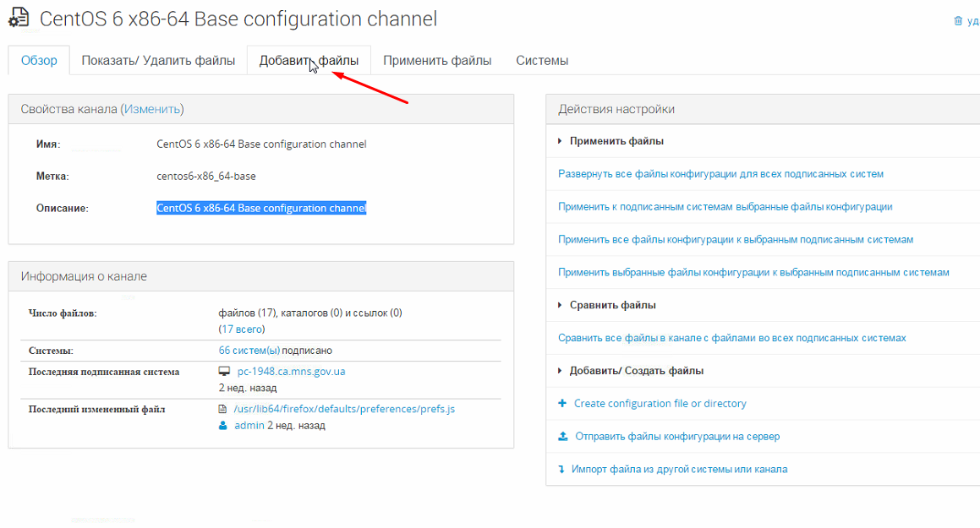The image size is (980, 528).
Task: Open the Добавить файлы tab
Action: (309, 61)
